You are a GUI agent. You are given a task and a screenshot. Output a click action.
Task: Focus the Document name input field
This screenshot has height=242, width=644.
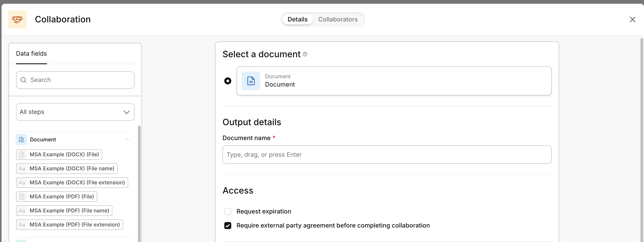pos(387,155)
